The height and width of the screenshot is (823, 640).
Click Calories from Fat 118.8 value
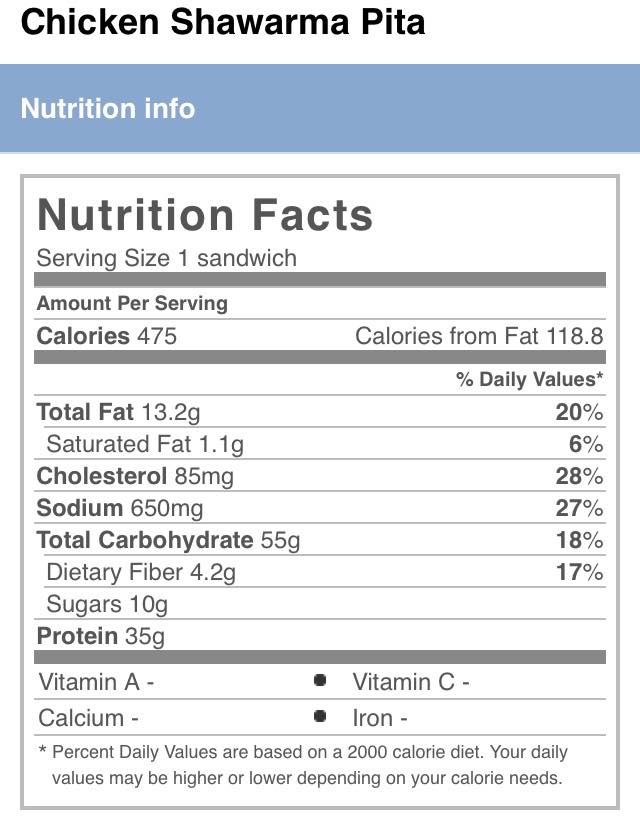pos(479,336)
